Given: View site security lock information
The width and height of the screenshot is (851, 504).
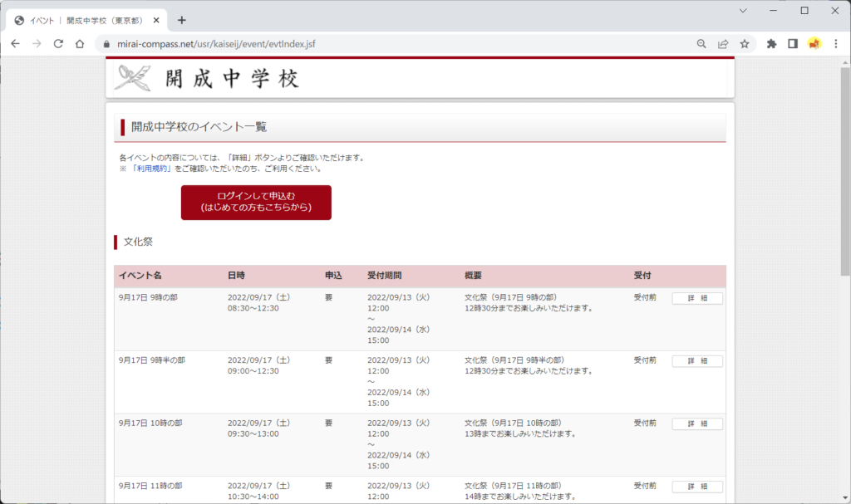Looking at the screenshot, I should pyautogui.click(x=106, y=44).
